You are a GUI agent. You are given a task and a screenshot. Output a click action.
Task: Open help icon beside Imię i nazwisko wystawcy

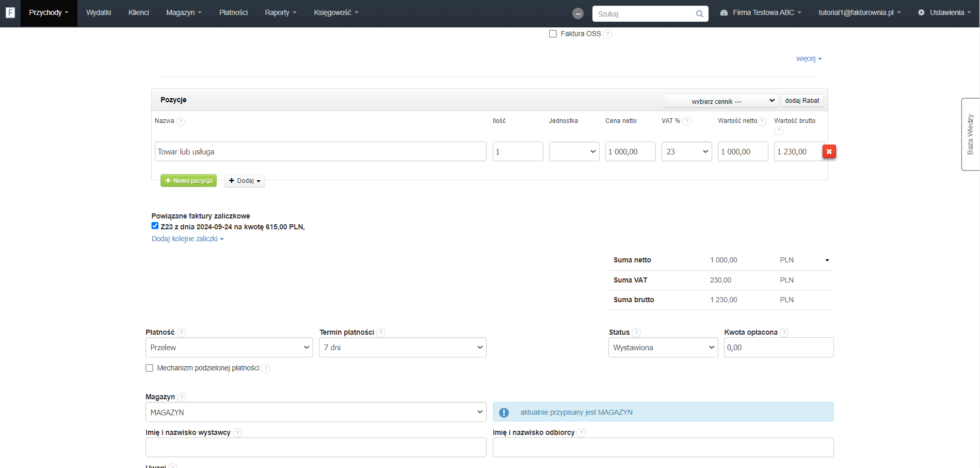(237, 433)
